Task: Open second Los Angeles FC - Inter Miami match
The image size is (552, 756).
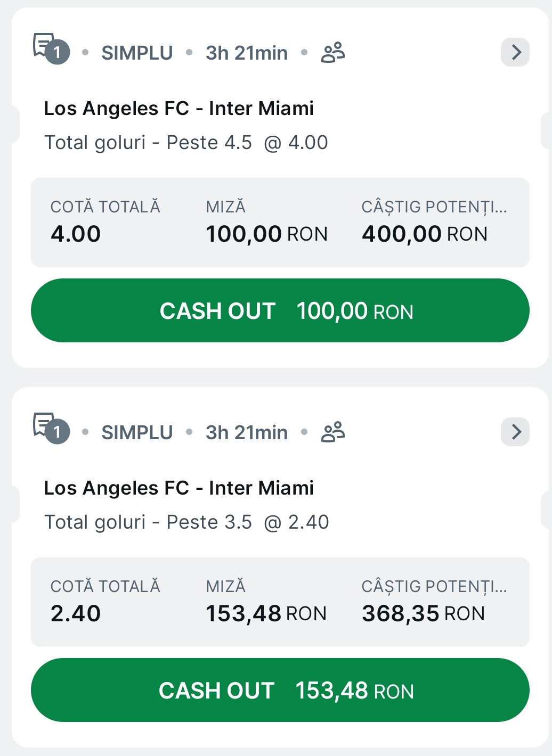Action: point(178,488)
